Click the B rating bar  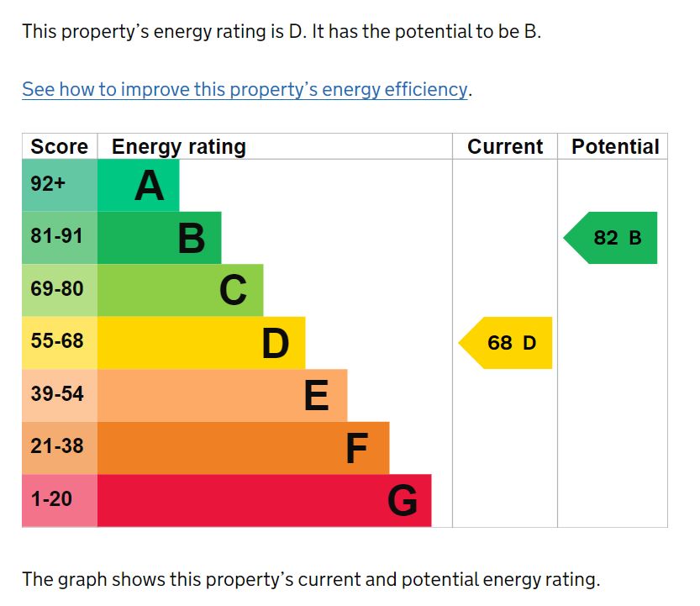[160, 238]
